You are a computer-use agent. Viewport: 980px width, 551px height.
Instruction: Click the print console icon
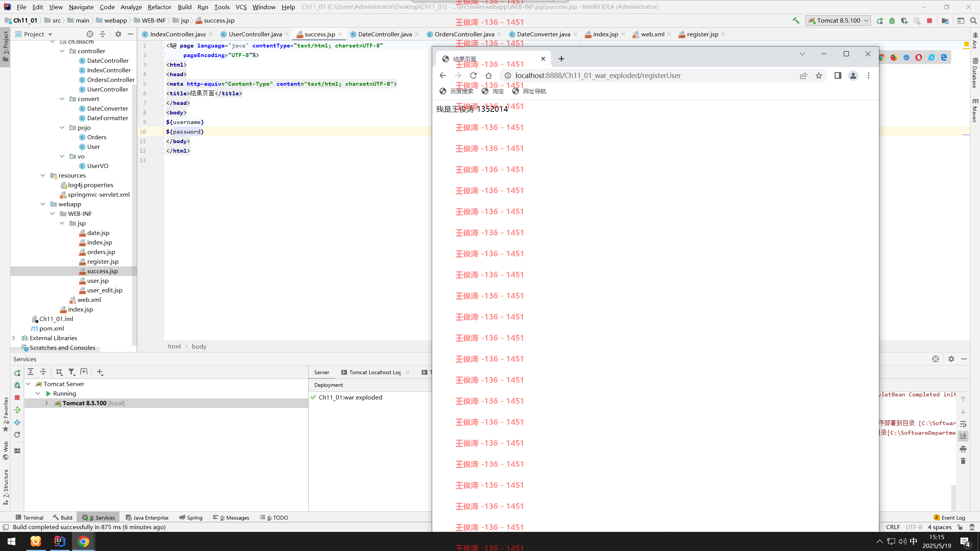[963, 449]
